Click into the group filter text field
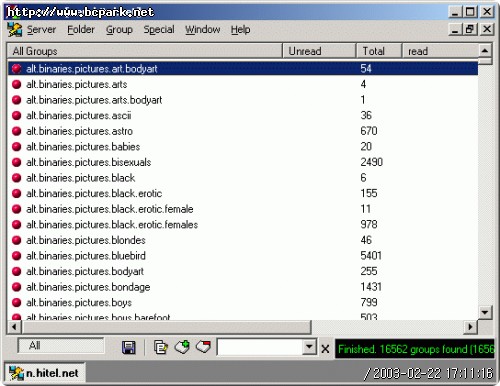 pyautogui.click(x=260, y=347)
